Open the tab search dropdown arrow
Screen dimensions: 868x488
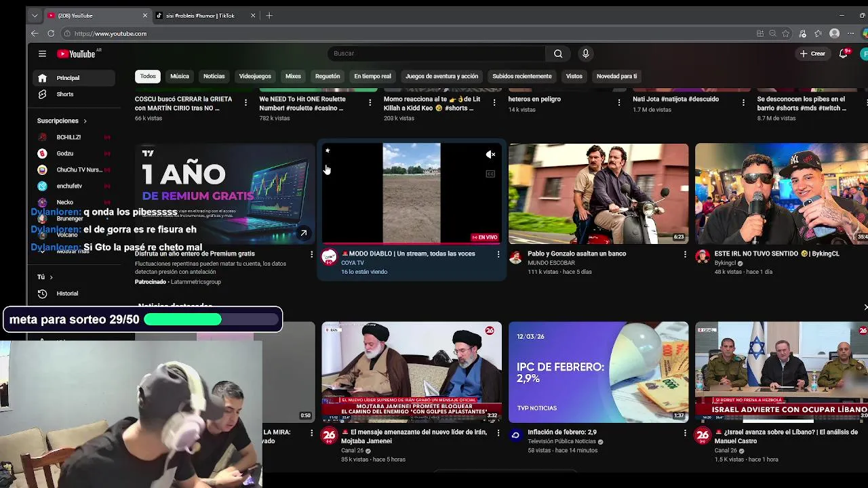pos(35,16)
